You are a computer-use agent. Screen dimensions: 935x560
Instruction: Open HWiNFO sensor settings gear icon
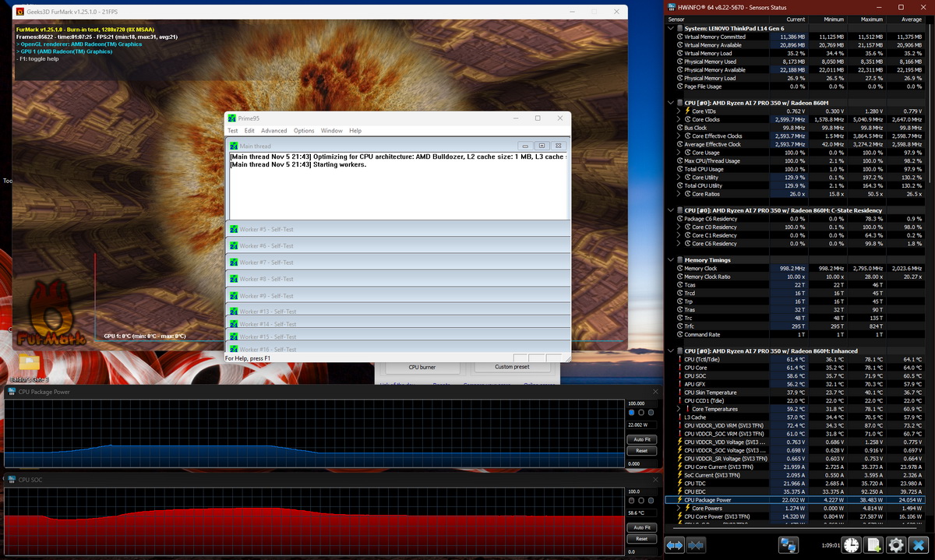point(896,544)
